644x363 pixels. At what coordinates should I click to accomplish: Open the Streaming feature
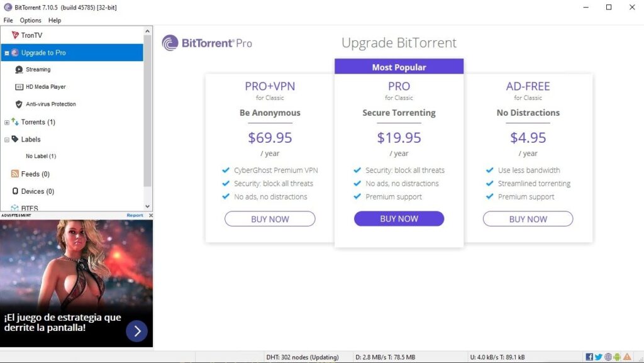click(19, 69)
